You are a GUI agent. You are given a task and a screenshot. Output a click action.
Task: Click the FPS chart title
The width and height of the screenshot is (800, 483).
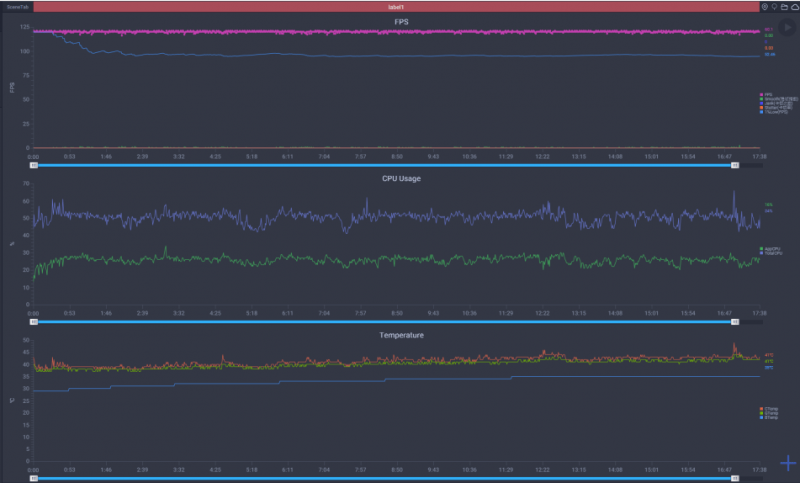point(400,21)
